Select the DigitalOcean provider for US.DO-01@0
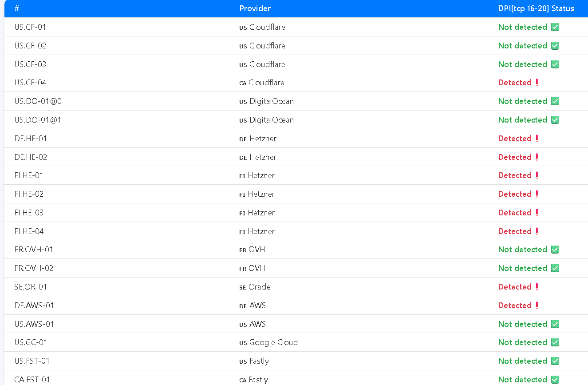This screenshot has height=385, width=588. pyautogui.click(x=267, y=101)
